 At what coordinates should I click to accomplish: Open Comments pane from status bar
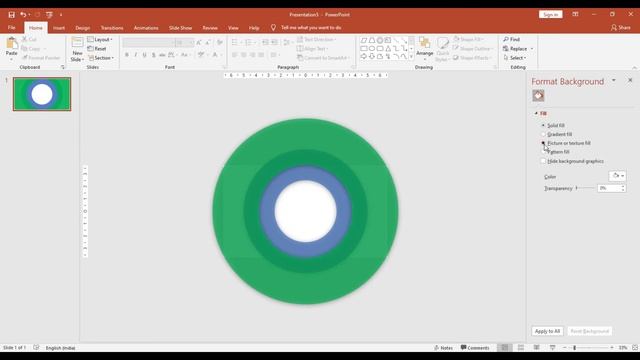click(x=475, y=348)
